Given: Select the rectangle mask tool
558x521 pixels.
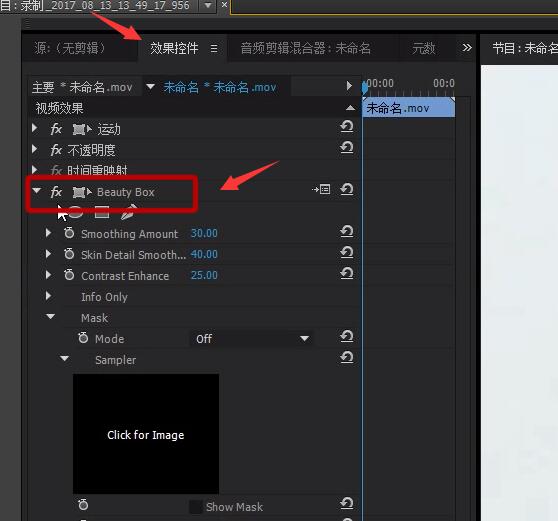Looking at the screenshot, I should pyautogui.click(x=102, y=212).
